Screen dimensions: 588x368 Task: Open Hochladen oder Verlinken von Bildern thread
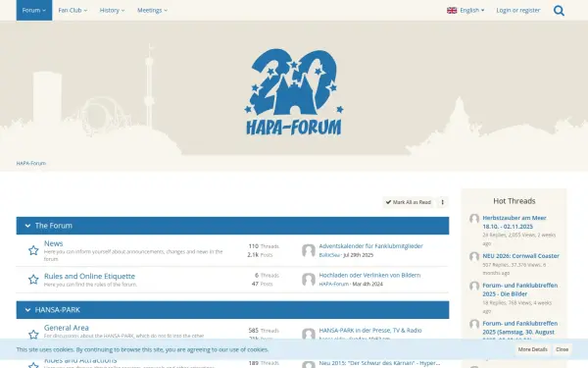pyautogui.click(x=369, y=275)
